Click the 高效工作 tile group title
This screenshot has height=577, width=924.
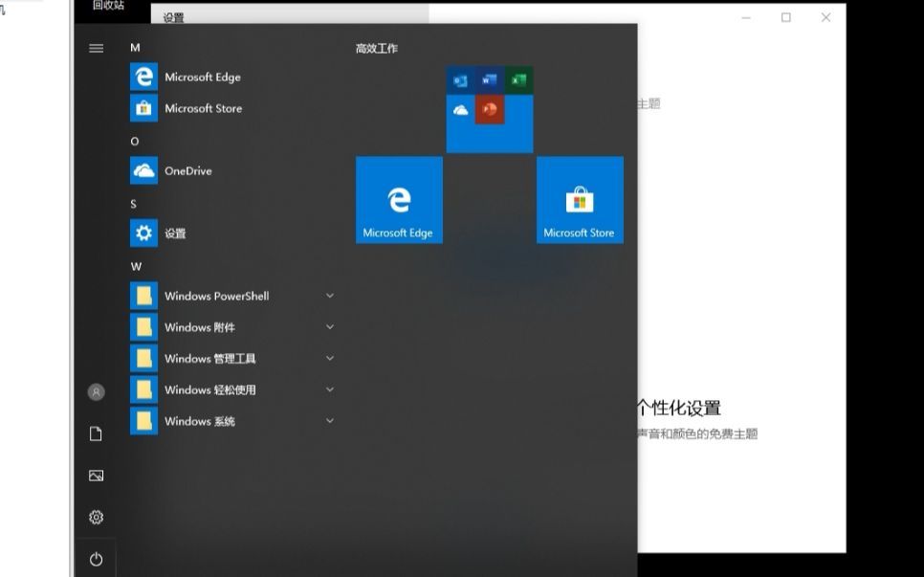point(377,49)
